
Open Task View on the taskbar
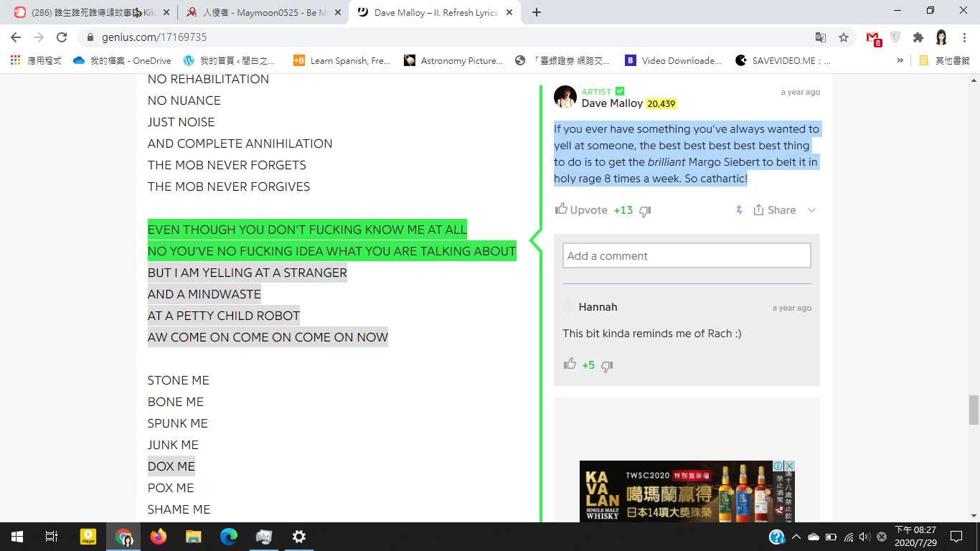(52, 537)
